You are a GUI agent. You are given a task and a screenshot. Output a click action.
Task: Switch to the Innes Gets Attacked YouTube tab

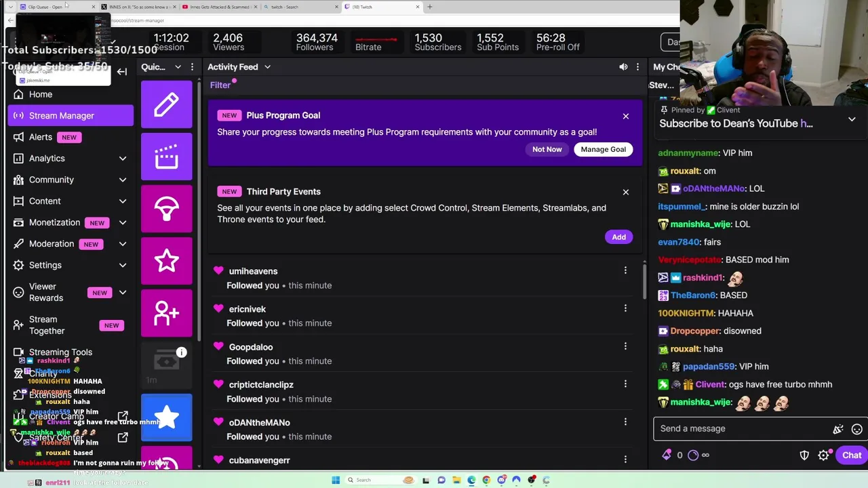pos(220,7)
